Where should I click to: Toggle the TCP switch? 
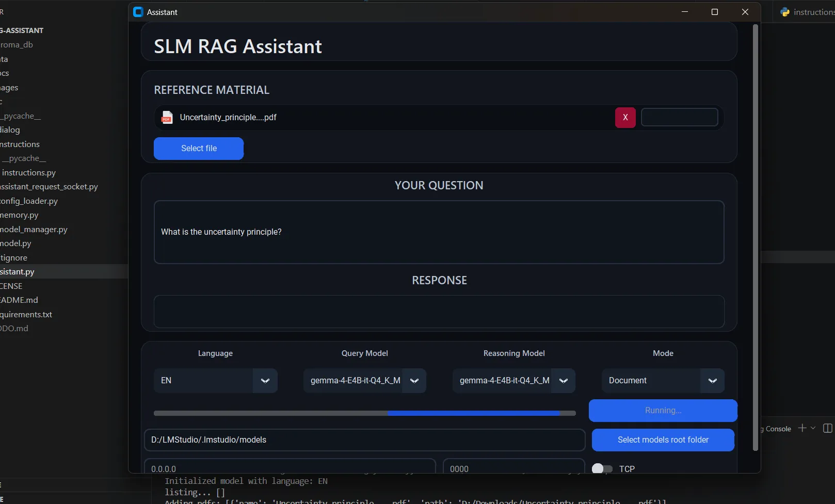602,468
